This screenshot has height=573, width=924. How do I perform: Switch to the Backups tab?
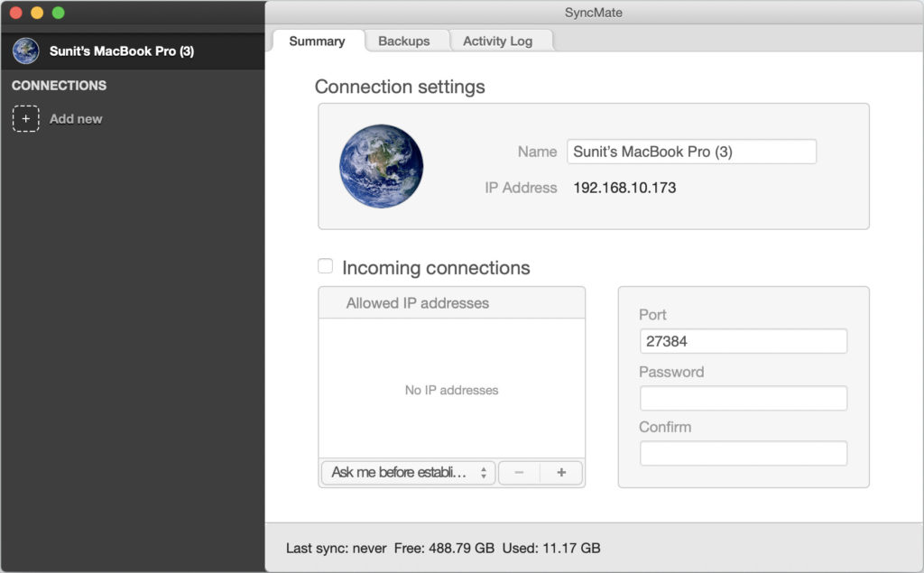(403, 41)
